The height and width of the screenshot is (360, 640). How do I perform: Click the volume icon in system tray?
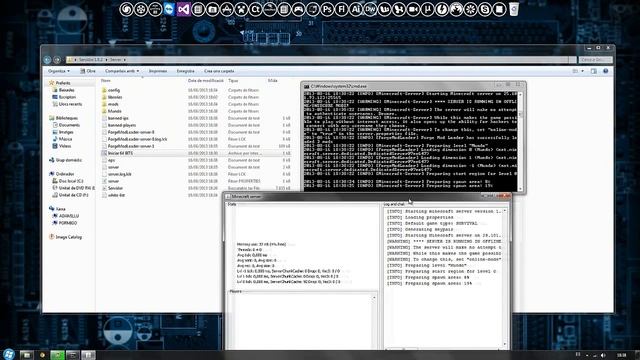(x=603, y=356)
